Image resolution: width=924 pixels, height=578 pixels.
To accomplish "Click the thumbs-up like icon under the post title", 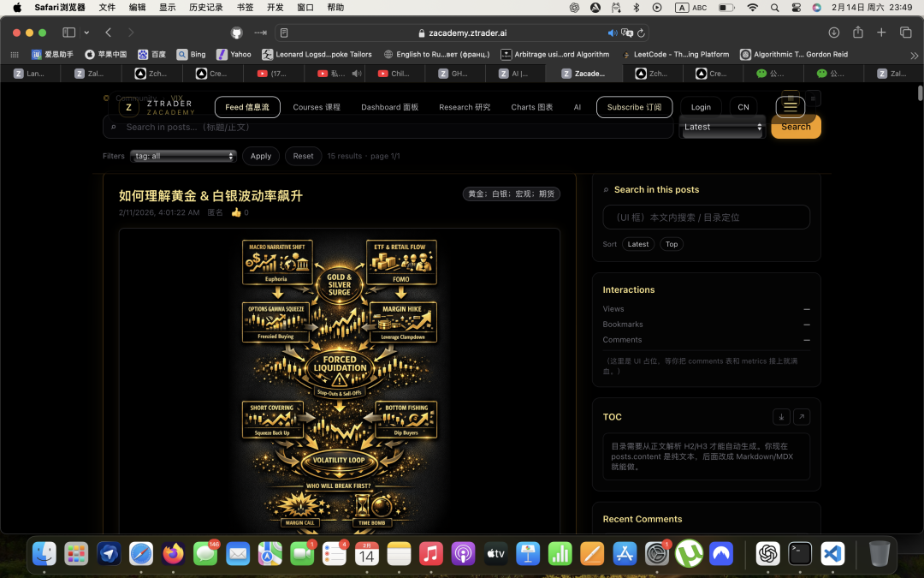I will click(236, 212).
